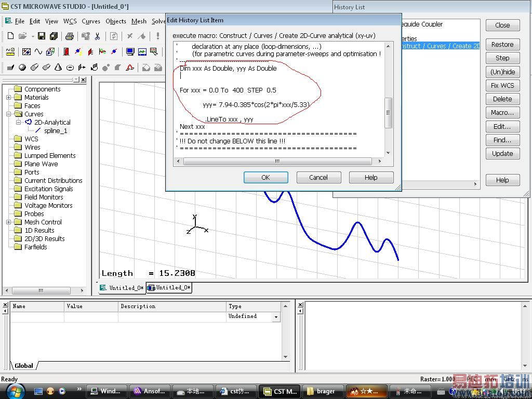Click the Find... button
This screenshot has width=532, height=399.
[502, 140]
